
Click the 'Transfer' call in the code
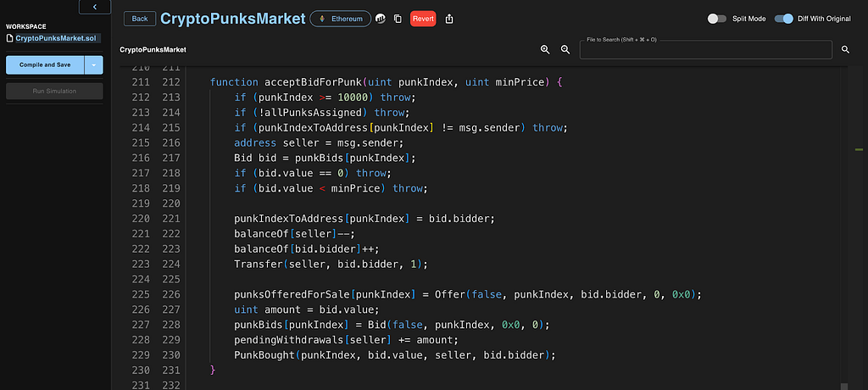[x=259, y=264]
